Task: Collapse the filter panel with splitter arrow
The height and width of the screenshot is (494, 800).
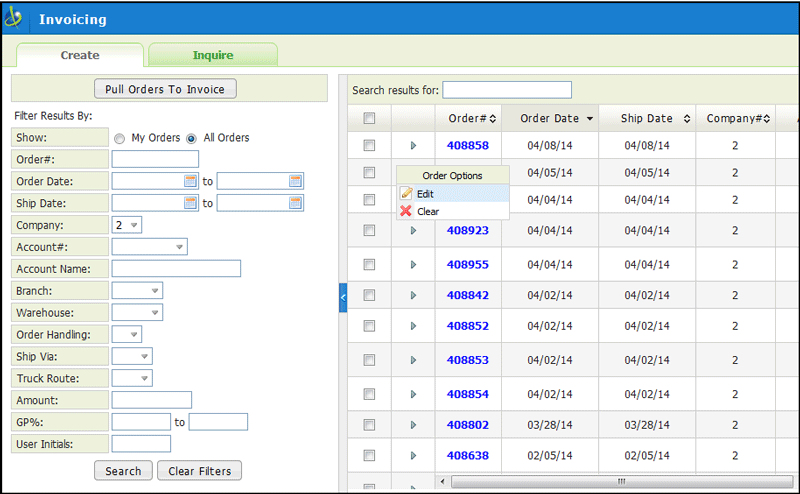Action: tap(343, 297)
